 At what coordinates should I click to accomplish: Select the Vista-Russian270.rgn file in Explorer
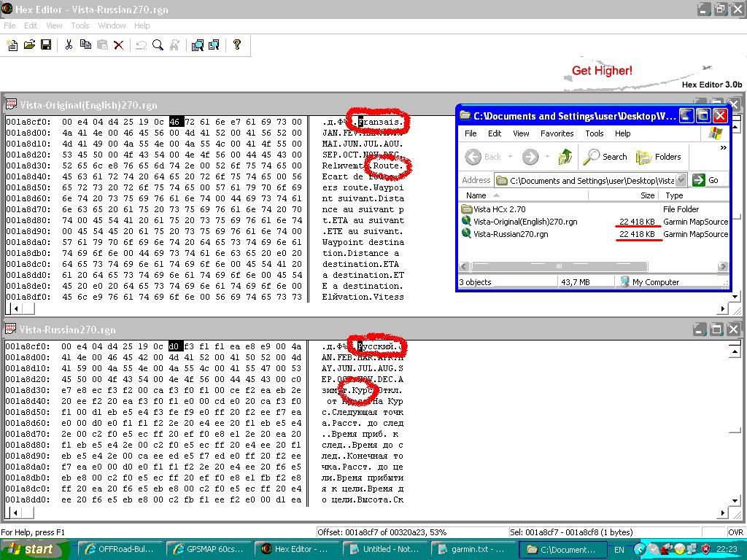(x=510, y=234)
